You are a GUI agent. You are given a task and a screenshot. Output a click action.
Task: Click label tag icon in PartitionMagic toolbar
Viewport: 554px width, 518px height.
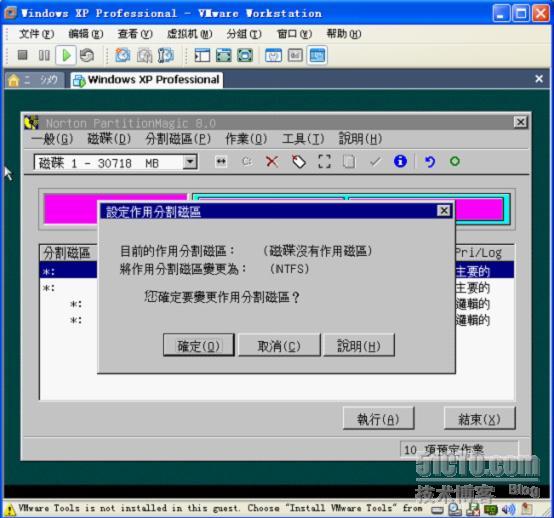(x=299, y=161)
